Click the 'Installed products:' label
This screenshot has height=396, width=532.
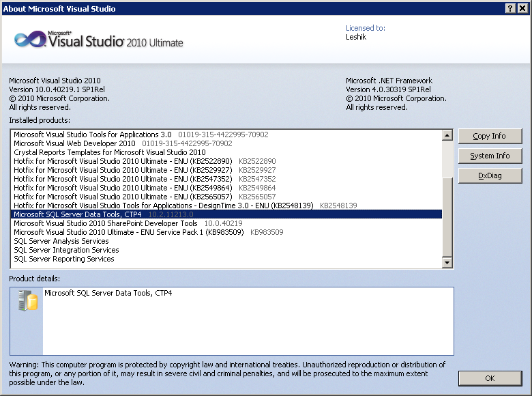(x=40, y=120)
